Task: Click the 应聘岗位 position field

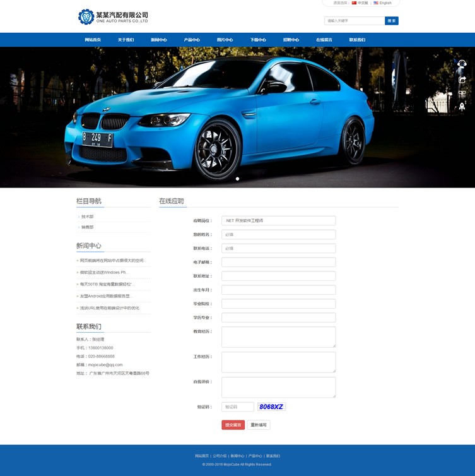Action: coord(278,221)
